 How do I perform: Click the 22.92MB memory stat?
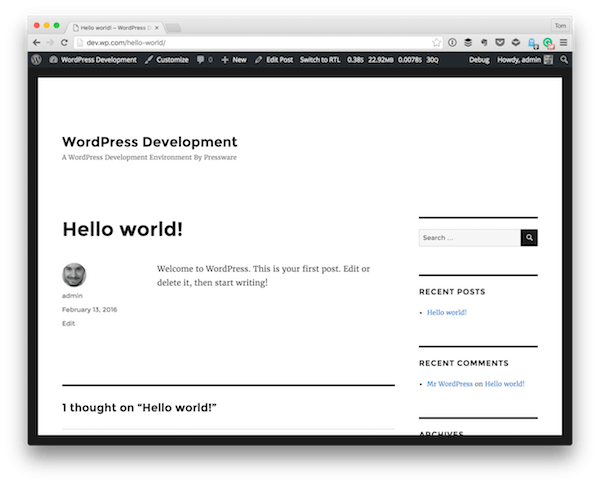[x=381, y=60]
